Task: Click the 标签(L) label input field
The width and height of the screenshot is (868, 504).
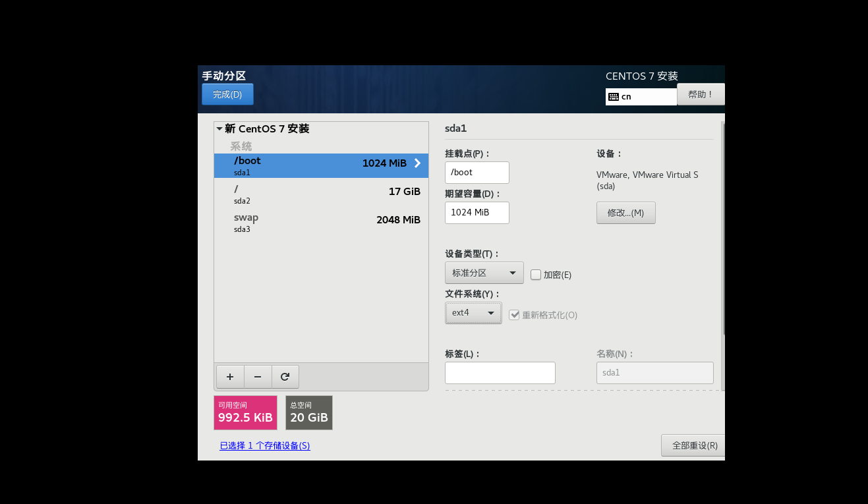Action: coord(500,373)
